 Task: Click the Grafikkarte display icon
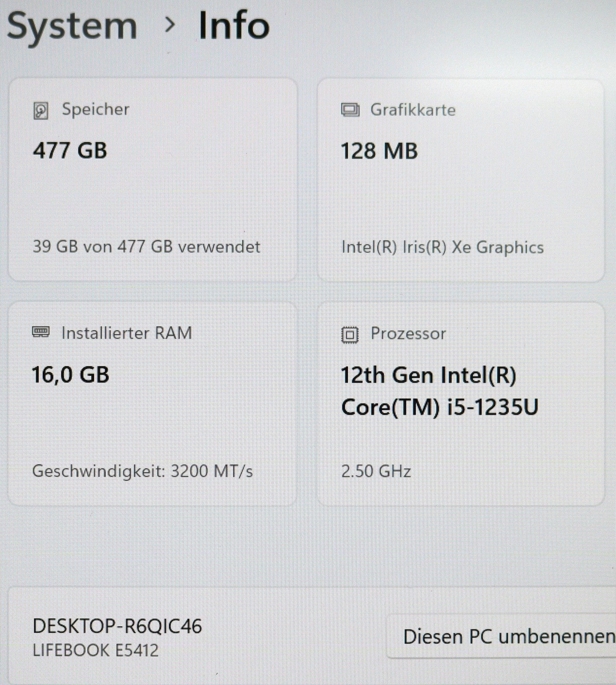(x=350, y=110)
